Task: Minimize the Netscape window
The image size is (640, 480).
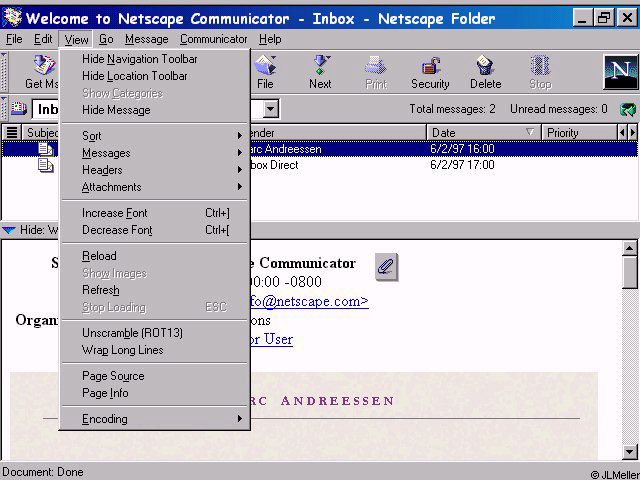Action: point(583,18)
